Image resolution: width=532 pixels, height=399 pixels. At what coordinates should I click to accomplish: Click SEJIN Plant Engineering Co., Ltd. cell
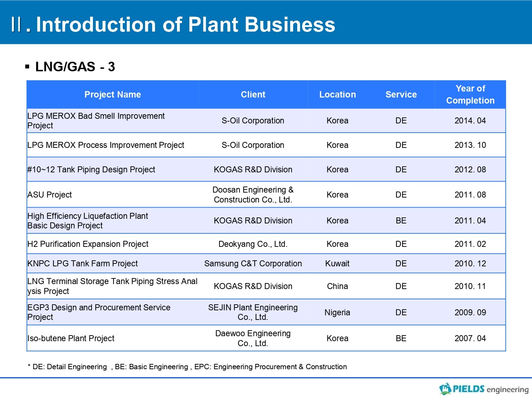[253, 312]
